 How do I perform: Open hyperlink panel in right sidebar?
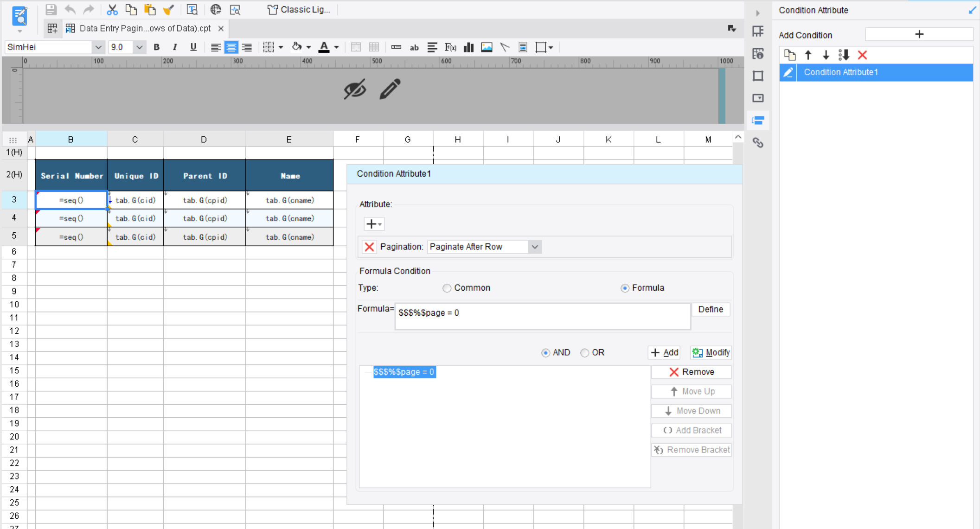click(x=758, y=143)
